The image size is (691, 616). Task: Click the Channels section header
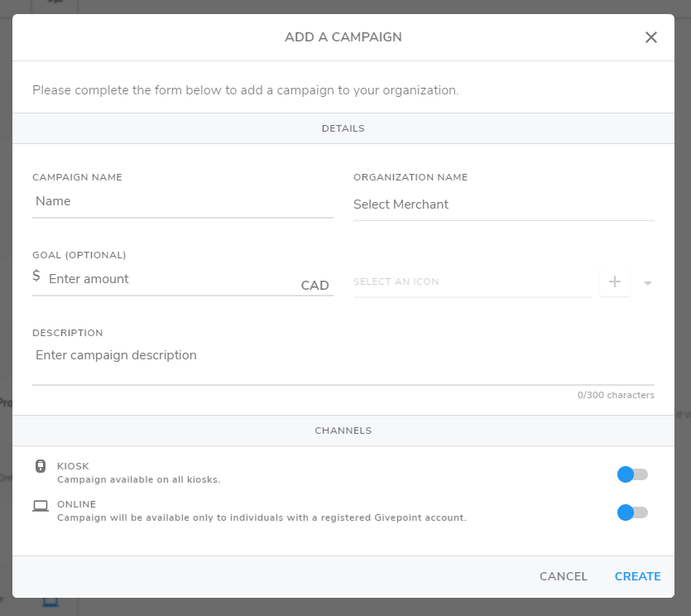point(343,431)
